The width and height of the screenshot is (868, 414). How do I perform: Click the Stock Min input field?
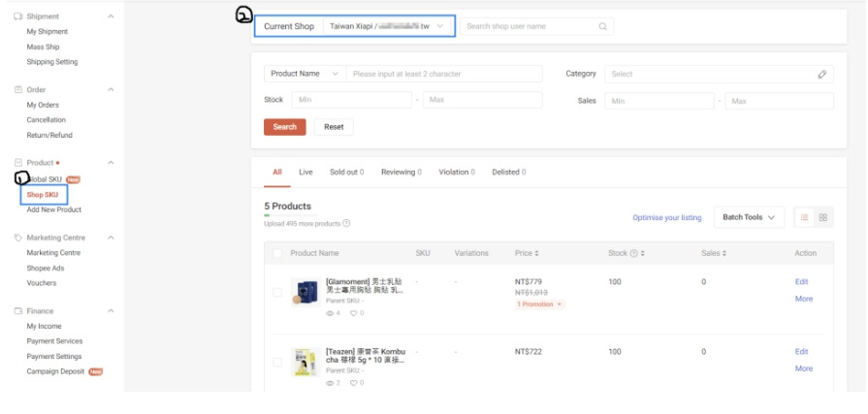pyautogui.click(x=351, y=100)
